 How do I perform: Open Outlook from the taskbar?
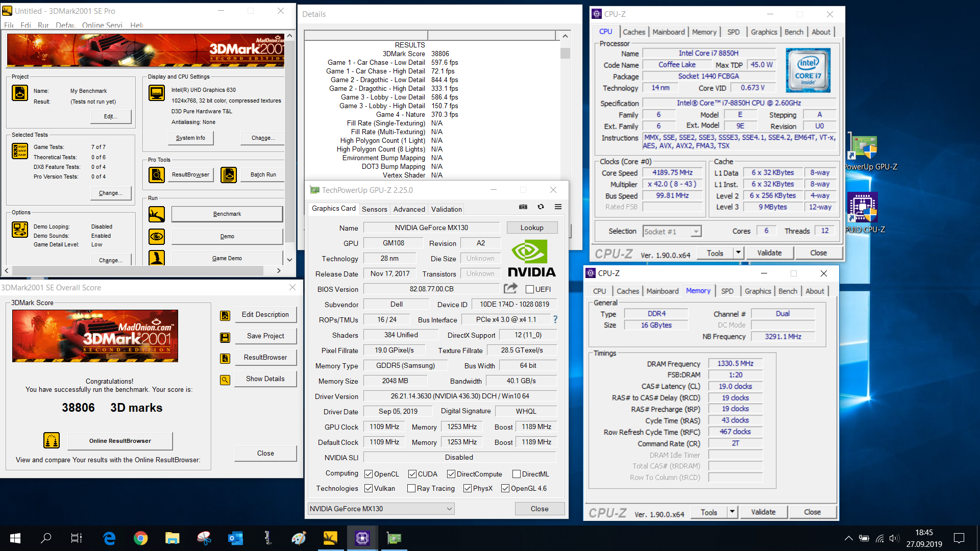point(235,538)
